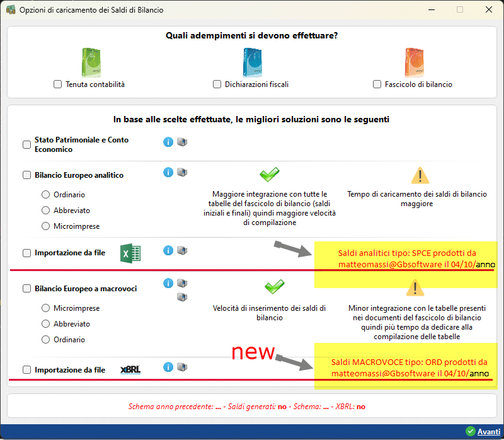
Task: Check the Fascicolo di bilancio option
Action: point(377,84)
